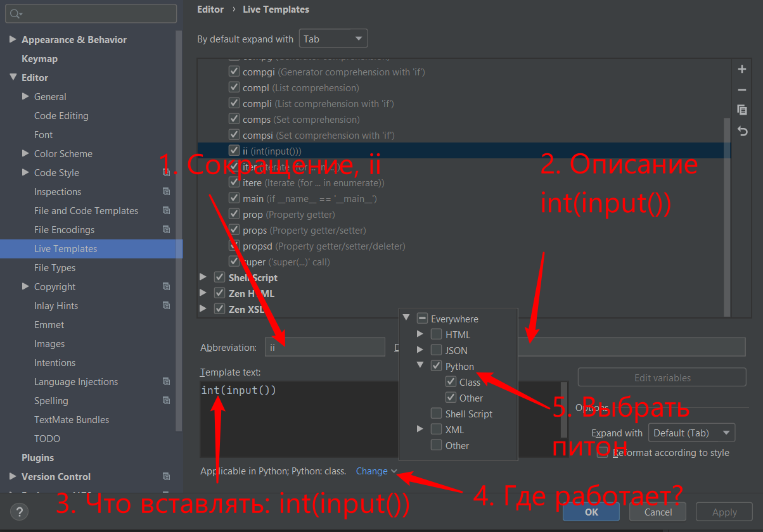Click the Restore deleted templates icon

click(x=742, y=131)
